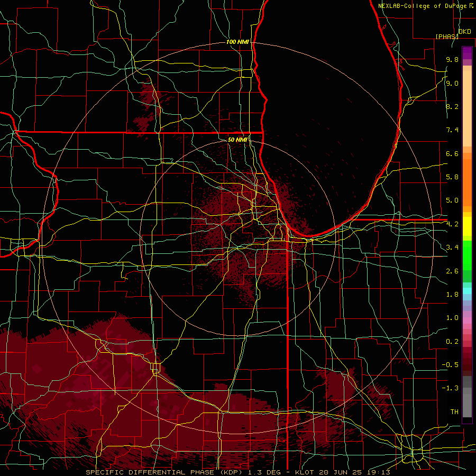Click the 3.4 scale value label
Screen dimensions: 476x476
coord(452,248)
